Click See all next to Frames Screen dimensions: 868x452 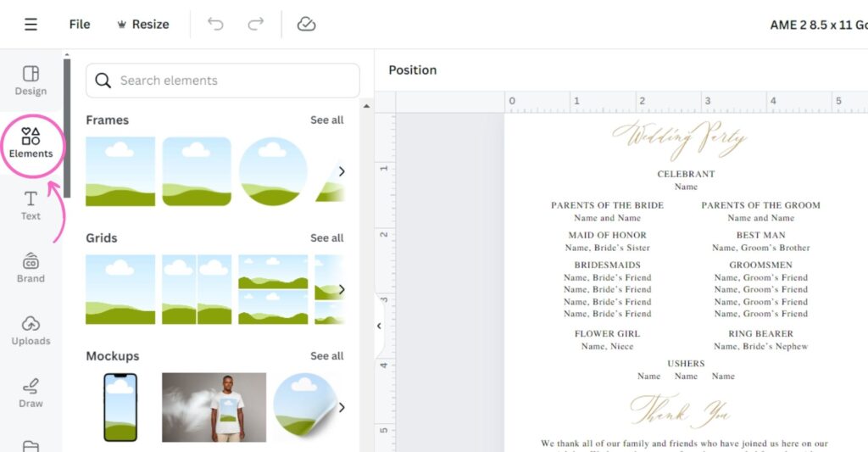326,120
